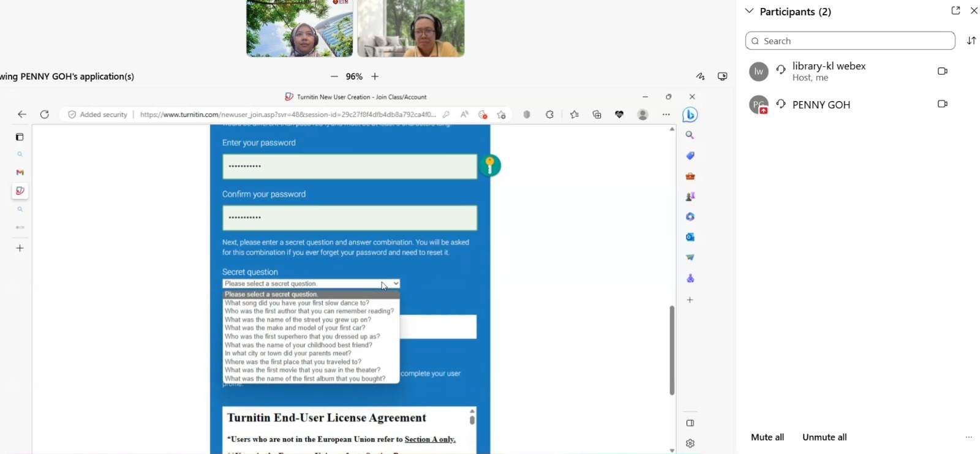This screenshot has width=980, height=454.
Task: Click the password key icon in address bar
Action: coord(447,115)
